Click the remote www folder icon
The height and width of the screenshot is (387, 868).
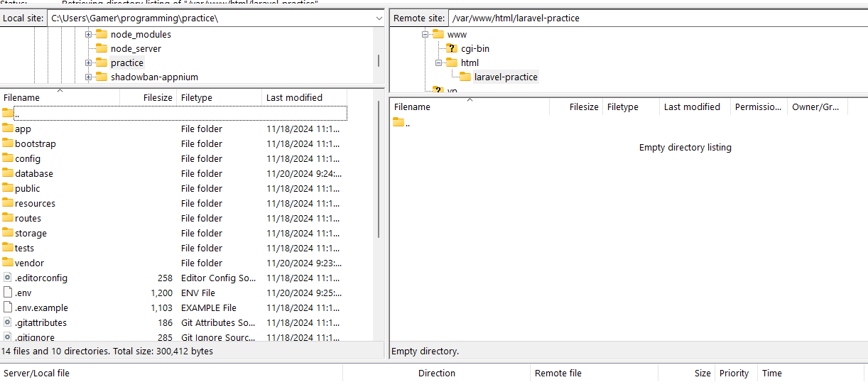pyautogui.click(x=438, y=34)
